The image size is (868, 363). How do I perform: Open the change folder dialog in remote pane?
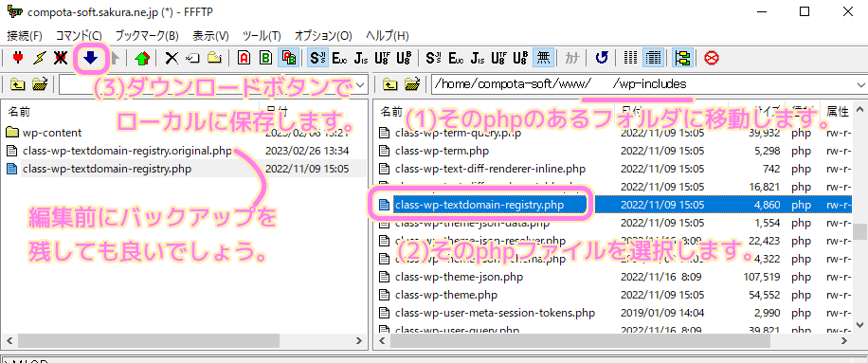[x=412, y=84]
